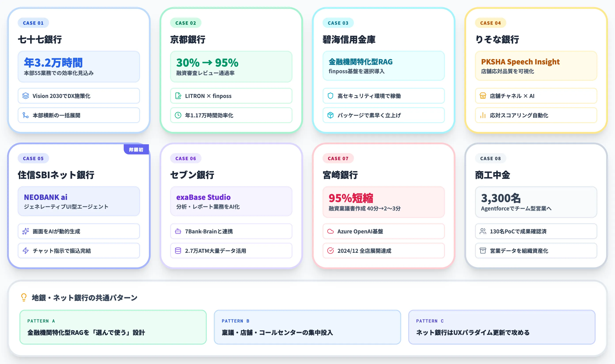Click the 30% → 95% metric

[x=207, y=63]
